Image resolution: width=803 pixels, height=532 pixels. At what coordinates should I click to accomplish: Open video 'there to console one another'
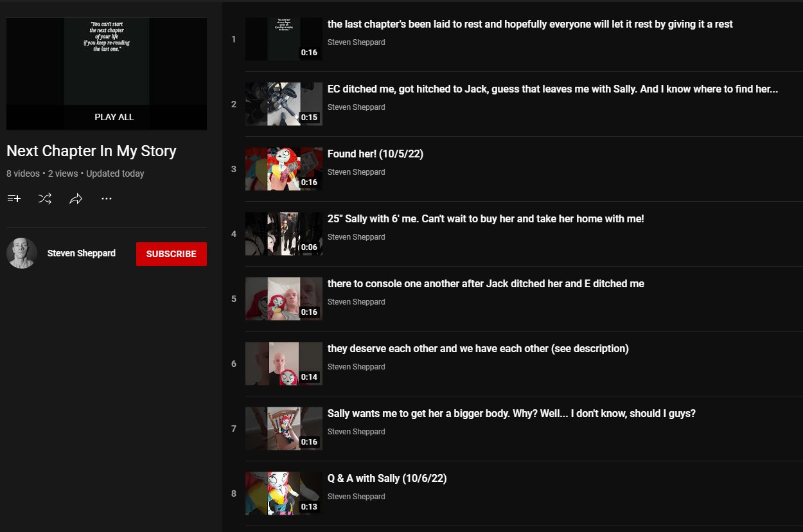click(x=486, y=283)
